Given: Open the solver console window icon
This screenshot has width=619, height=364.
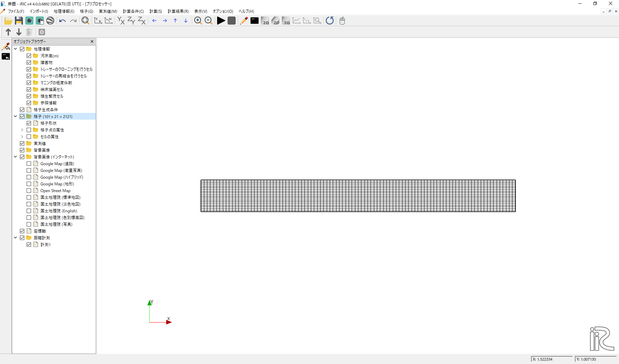Looking at the screenshot, I should click(x=255, y=21).
